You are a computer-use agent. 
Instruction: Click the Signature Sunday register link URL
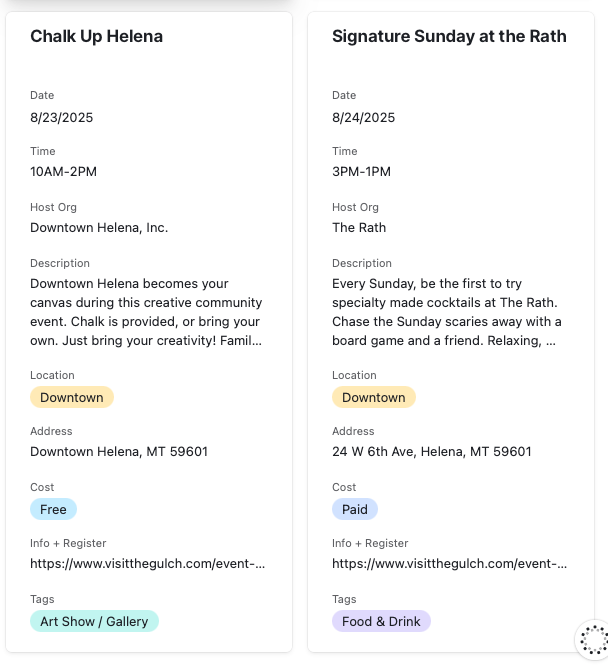(x=450, y=564)
